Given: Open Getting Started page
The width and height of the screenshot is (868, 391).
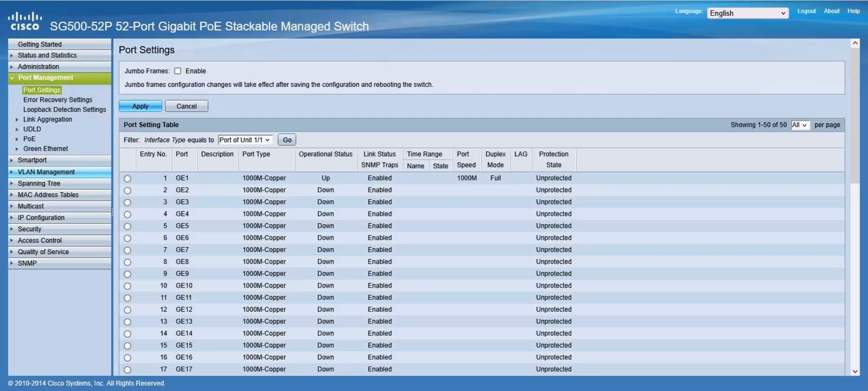Looking at the screenshot, I should point(59,44).
